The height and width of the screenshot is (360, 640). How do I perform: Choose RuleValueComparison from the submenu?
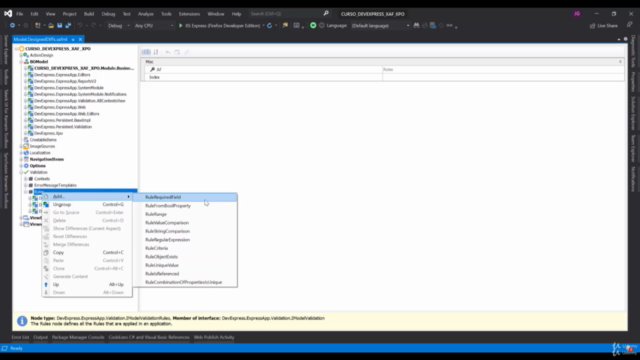[x=185, y=223]
